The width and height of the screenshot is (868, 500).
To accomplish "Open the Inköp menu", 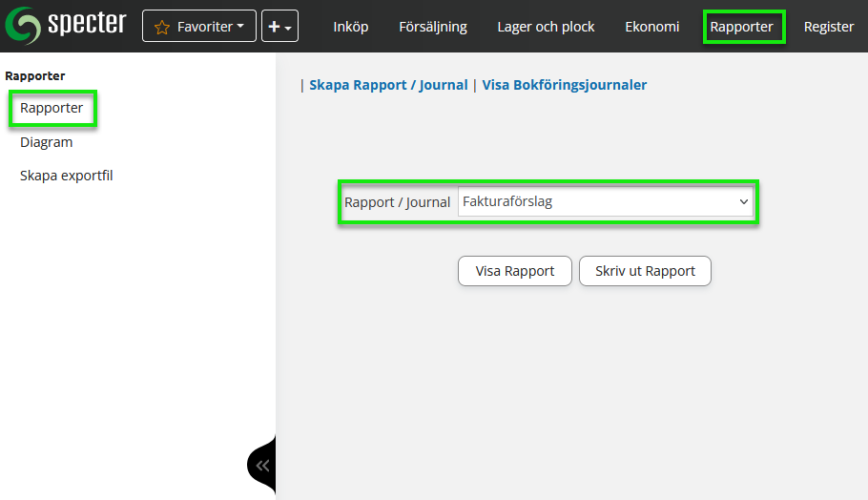I will click(x=350, y=27).
